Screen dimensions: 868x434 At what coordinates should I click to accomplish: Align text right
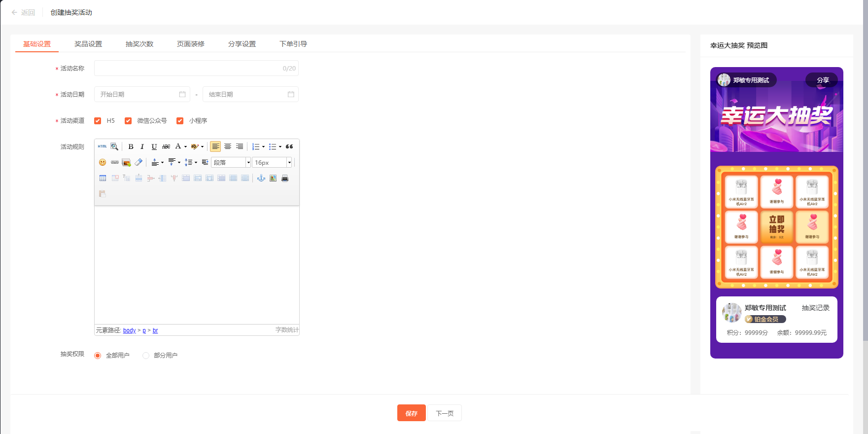pos(240,146)
